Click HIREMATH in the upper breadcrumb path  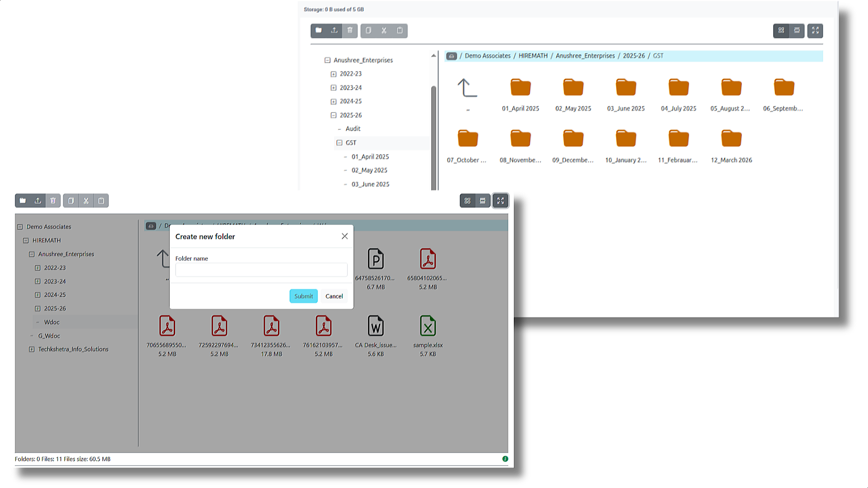(533, 56)
